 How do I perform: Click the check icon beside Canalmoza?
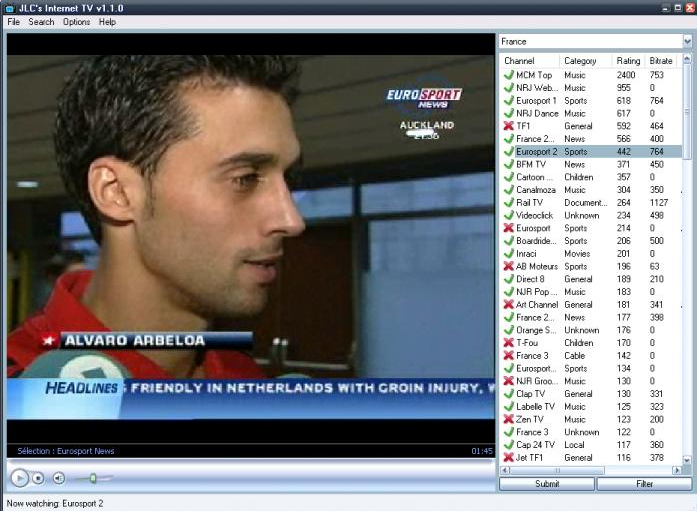509,190
